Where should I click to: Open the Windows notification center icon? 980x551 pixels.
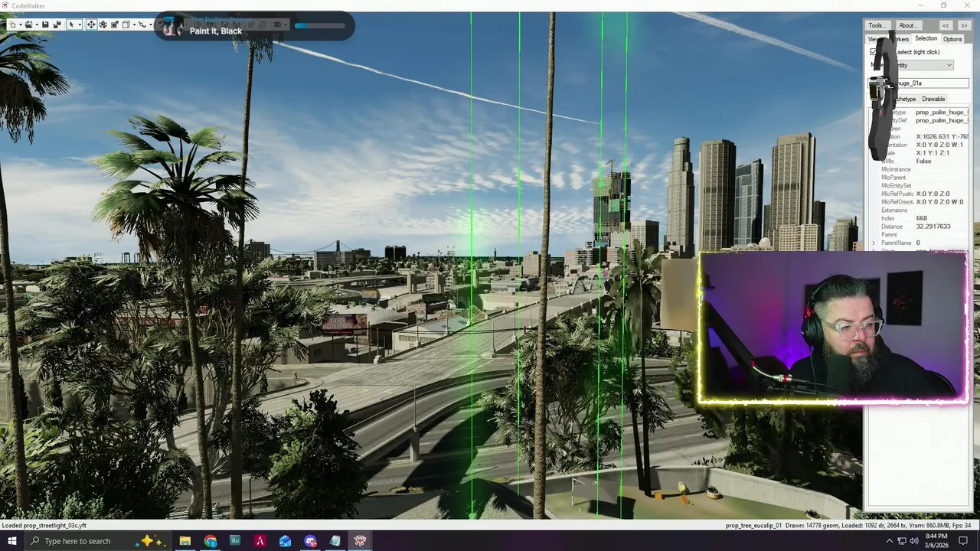pyautogui.click(x=964, y=541)
